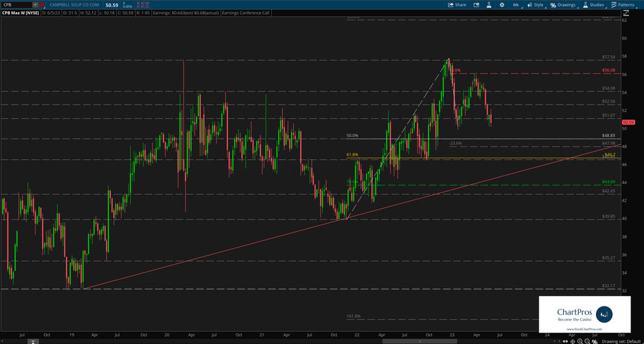Click the $47.98 price level label
The width and height of the screenshot is (644, 344).
(x=609, y=143)
